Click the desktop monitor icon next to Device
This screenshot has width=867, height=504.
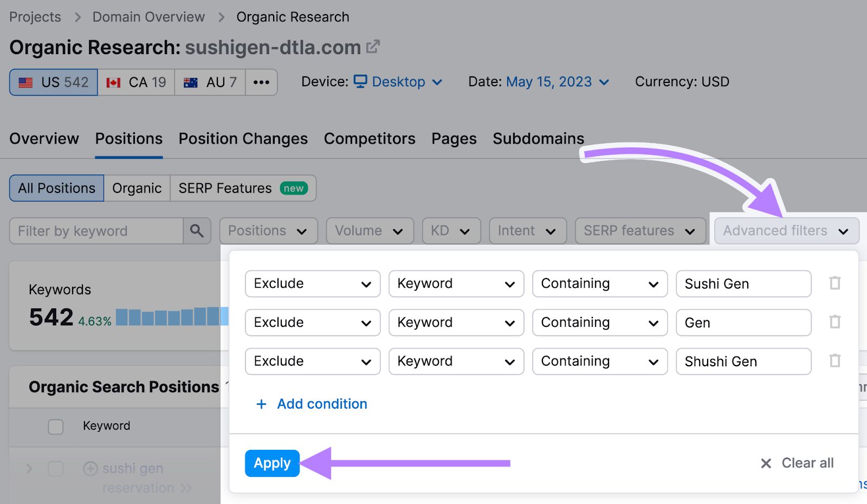[360, 81]
